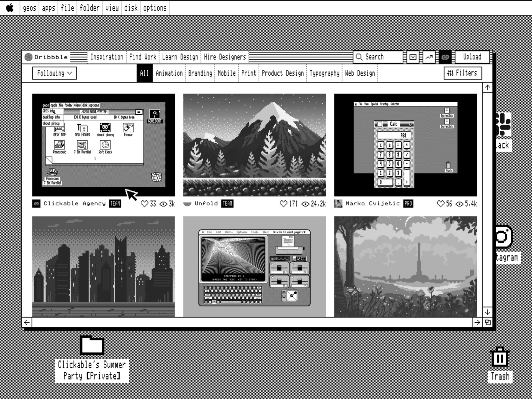
Task: Click the window resize corner icon
Action: pyautogui.click(x=487, y=322)
